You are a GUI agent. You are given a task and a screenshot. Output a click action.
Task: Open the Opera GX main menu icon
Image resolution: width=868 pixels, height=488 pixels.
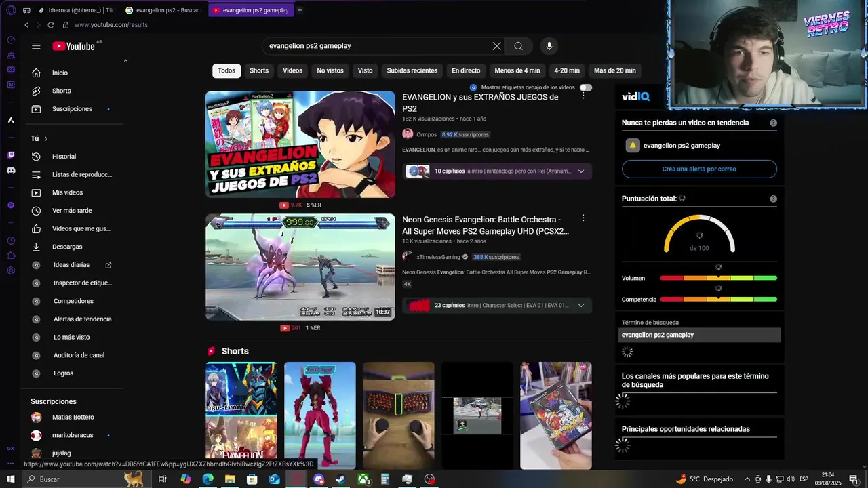tap(10, 10)
